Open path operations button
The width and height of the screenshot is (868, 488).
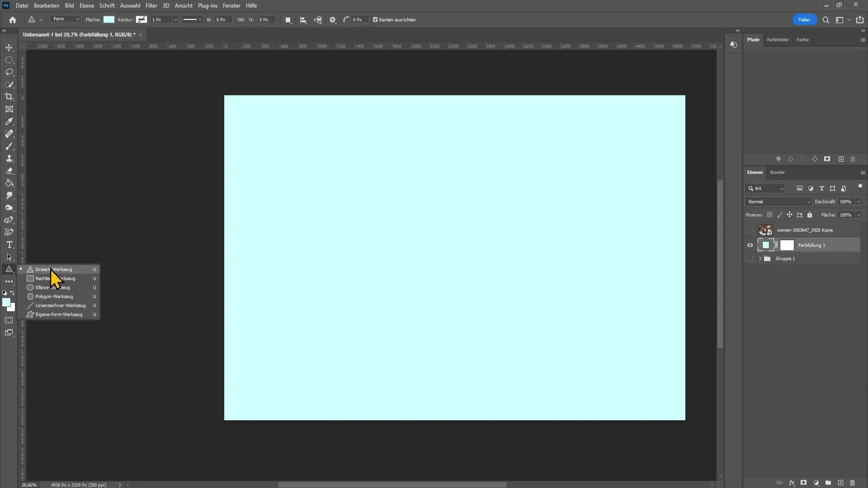coord(288,20)
